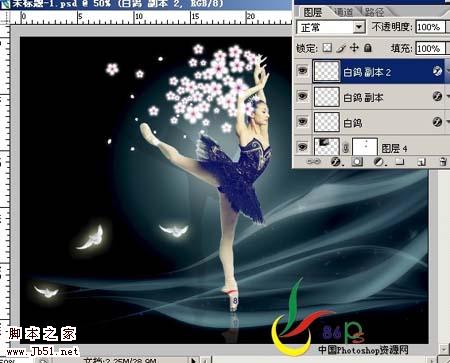Click the 图层 4 layer name
Image resolution: width=450 pixels, height=363 pixels.
pos(395,148)
